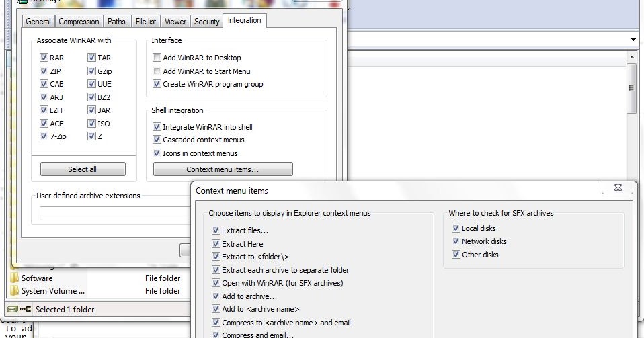Toggle the GZip association checkbox
The image size is (644, 338).
coord(91,71)
